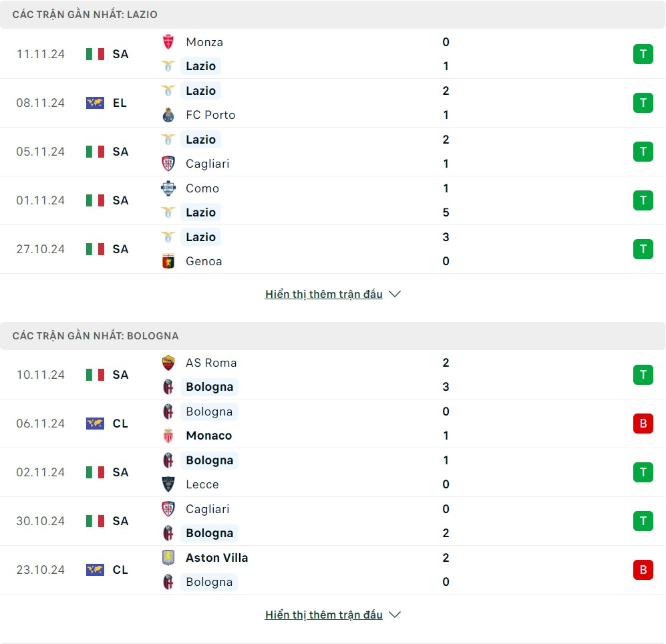
Task: Click the Genoa team crest icon
Action: [168, 261]
